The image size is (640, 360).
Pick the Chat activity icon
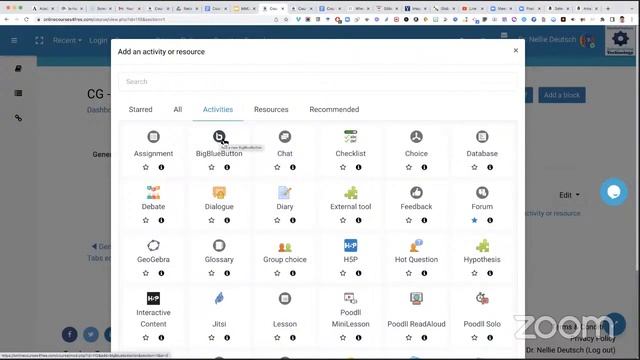(285, 137)
